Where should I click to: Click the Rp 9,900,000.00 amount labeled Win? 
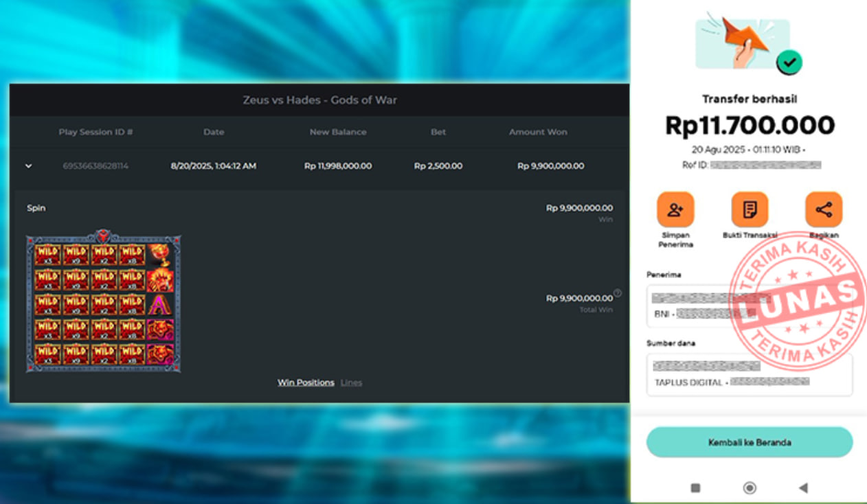tap(579, 208)
